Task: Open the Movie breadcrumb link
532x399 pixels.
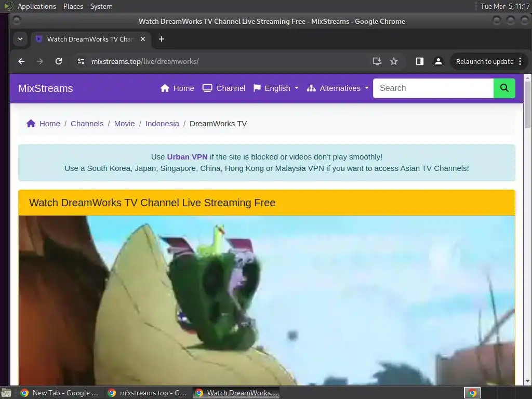Action: pos(124,124)
